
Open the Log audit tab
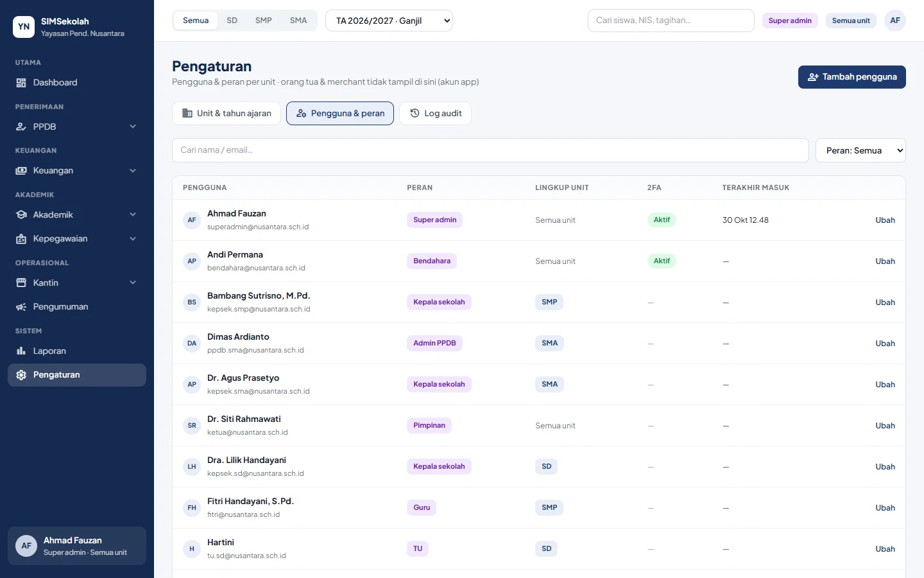tap(435, 113)
